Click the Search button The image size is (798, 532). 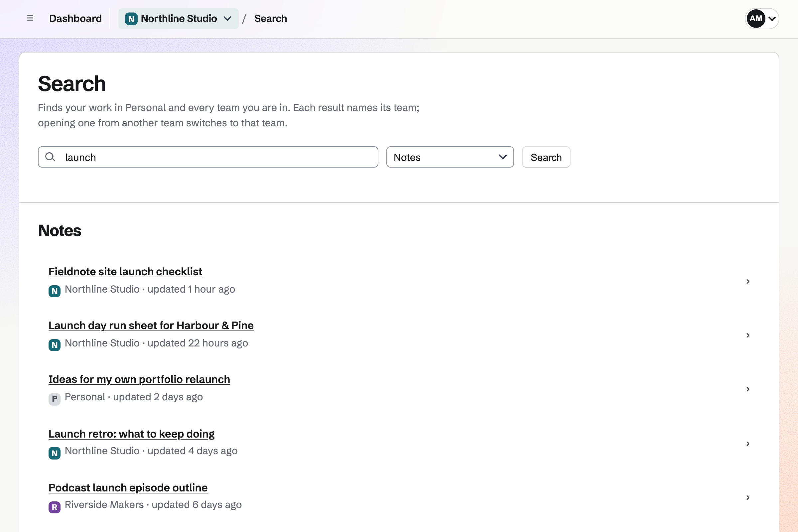coord(546,157)
